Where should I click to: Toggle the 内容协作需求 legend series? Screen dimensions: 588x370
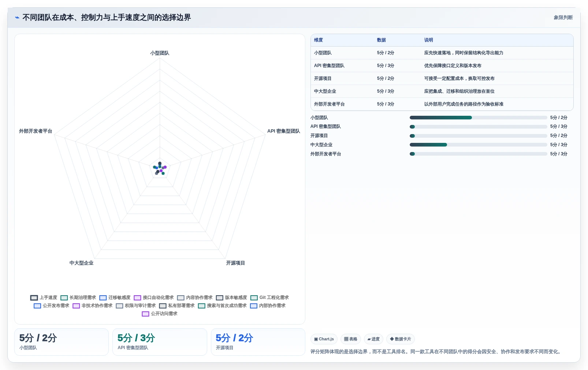coord(195,297)
